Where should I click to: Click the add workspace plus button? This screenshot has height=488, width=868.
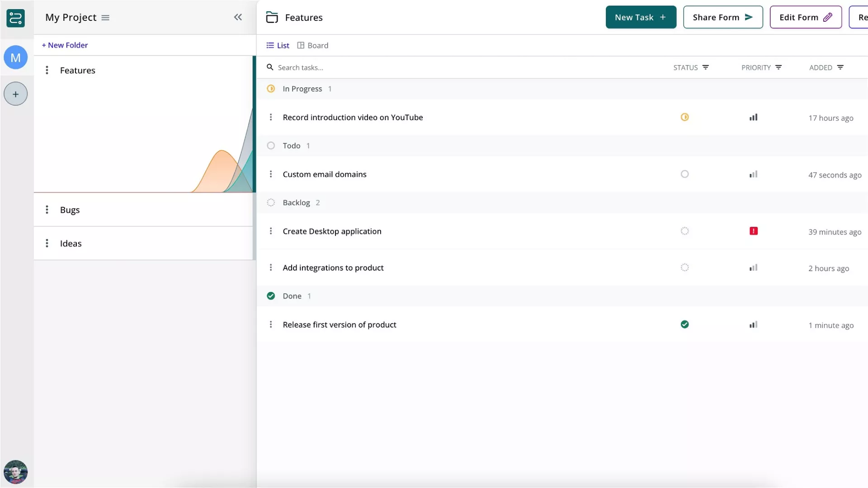point(15,94)
